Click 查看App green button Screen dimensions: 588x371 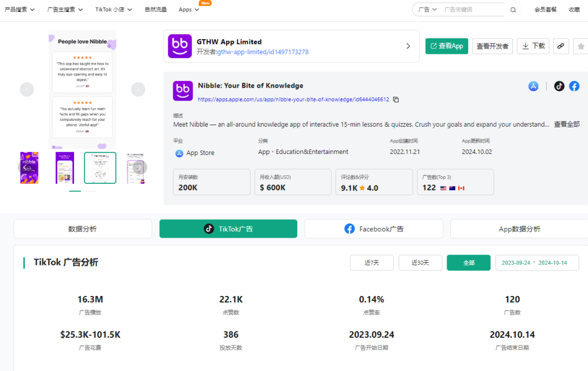446,46
